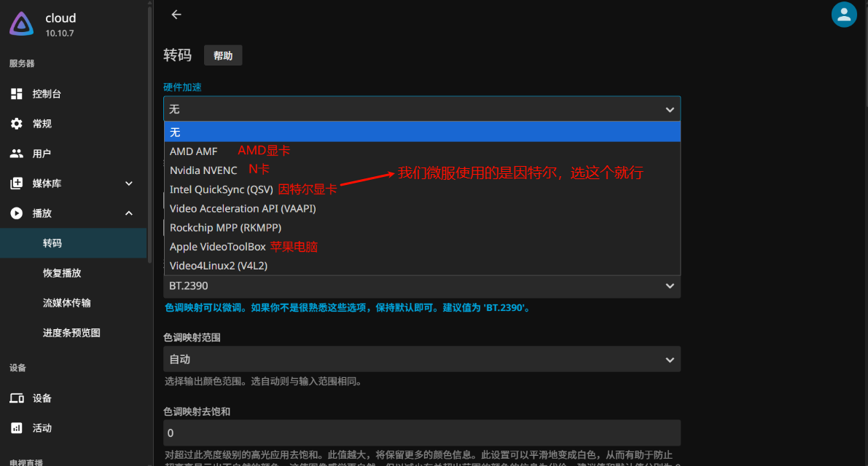Open 活动 page in the sidebar
Screen dimensions: 868x466
73,428
